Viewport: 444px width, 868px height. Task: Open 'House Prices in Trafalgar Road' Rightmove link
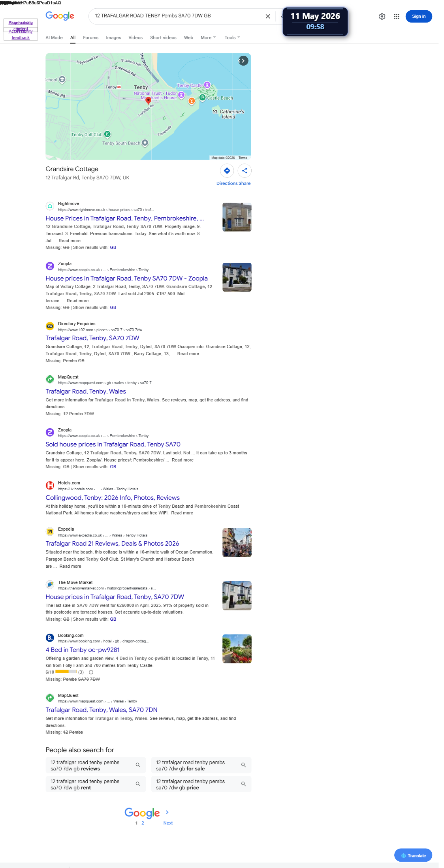pyautogui.click(x=124, y=218)
